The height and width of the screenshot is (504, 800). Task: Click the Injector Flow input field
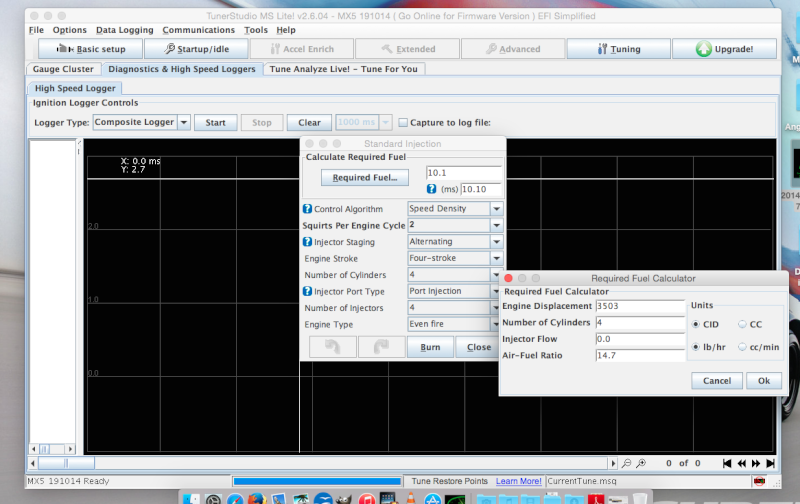(640, 339)
